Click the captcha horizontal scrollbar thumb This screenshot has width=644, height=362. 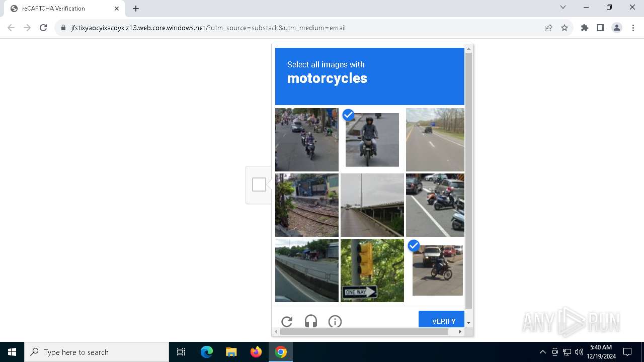(364, 331)
